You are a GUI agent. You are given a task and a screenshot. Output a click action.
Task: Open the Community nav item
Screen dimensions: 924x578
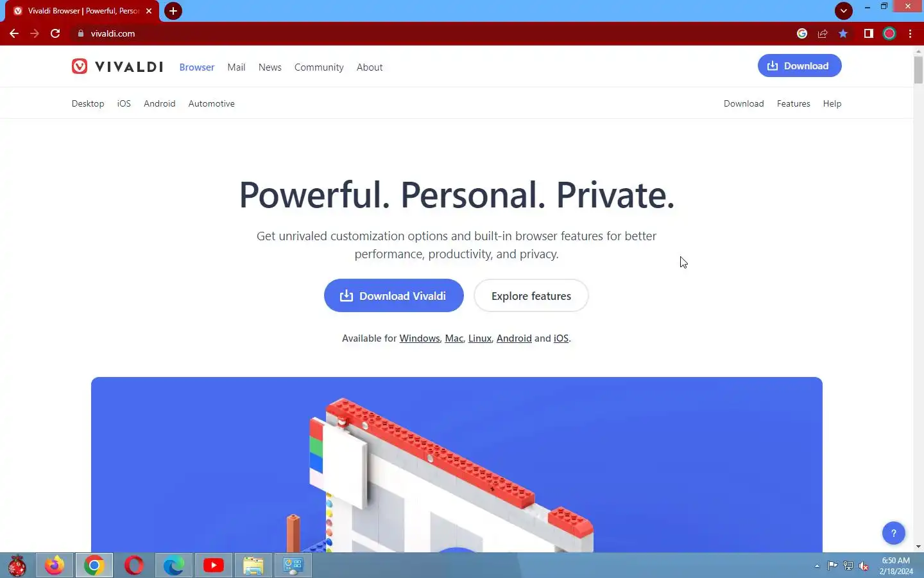coord(319,67)
